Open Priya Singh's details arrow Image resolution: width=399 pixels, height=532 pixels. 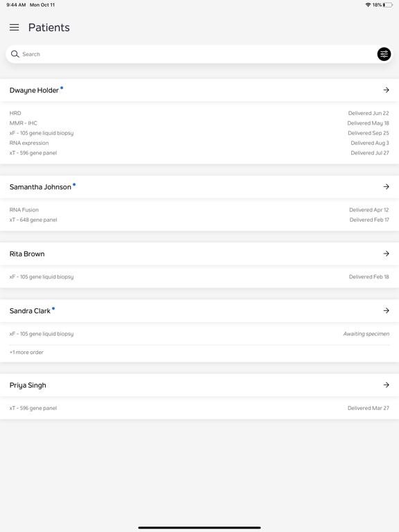pos(386,384)
